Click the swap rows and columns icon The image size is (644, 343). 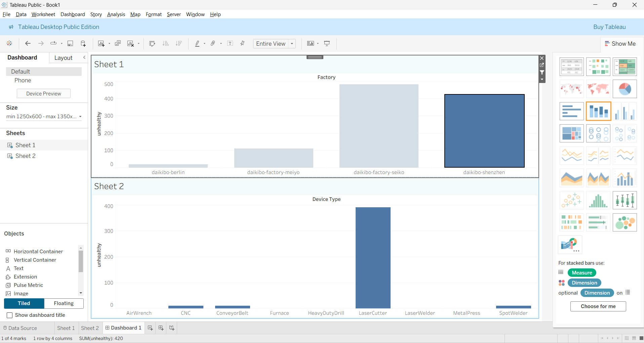[152, 43]
